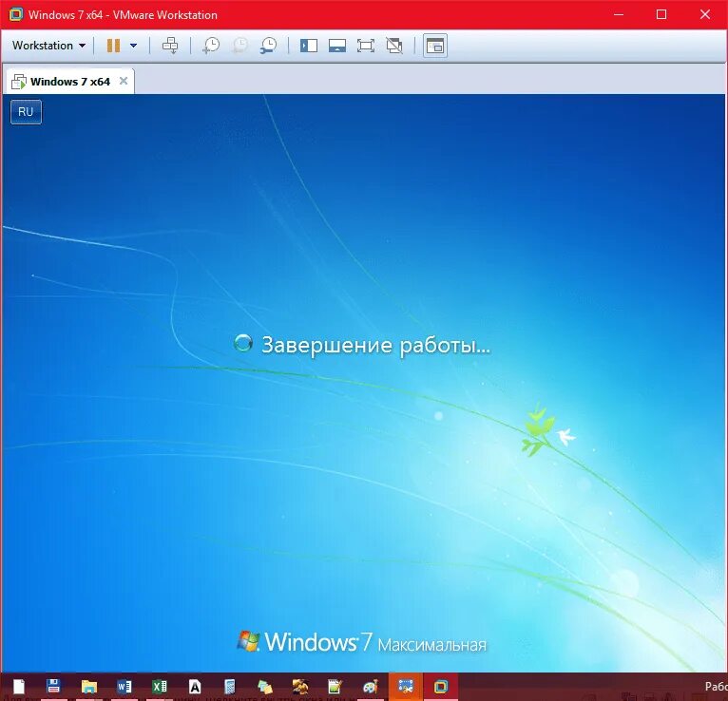Open Calculator from the taskbar
Image resolution: width=728 pixels, height=701 pixels.
[229, 687]
